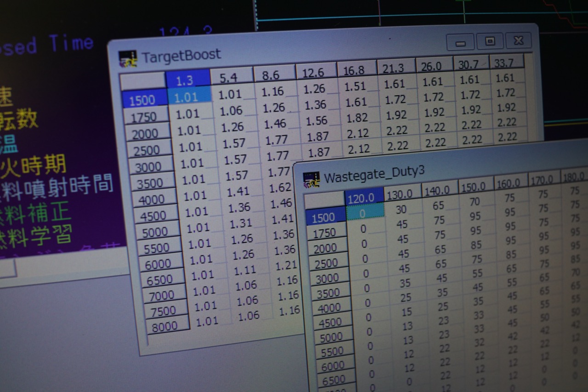Click the highlighted 1.01 cell in TargetBoost
The image size is (588, 392).
pyautogui.click(x=189, y=97)
